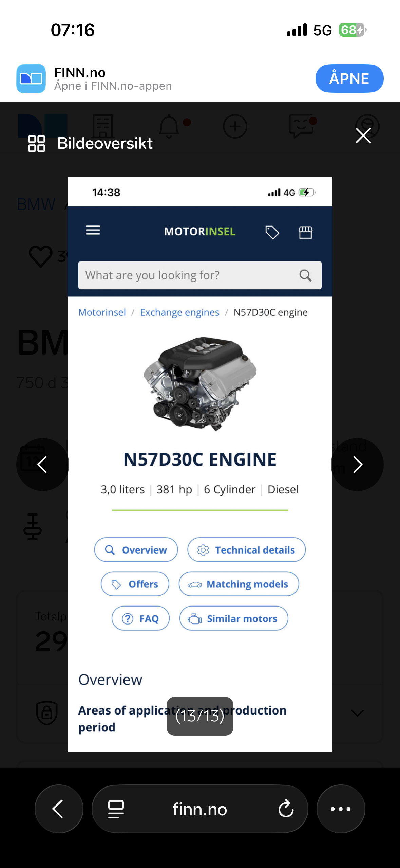Tap the Åpne i FINN.no-appen text
Viewport: 400px width, 868px height.
tap(113, 86)
